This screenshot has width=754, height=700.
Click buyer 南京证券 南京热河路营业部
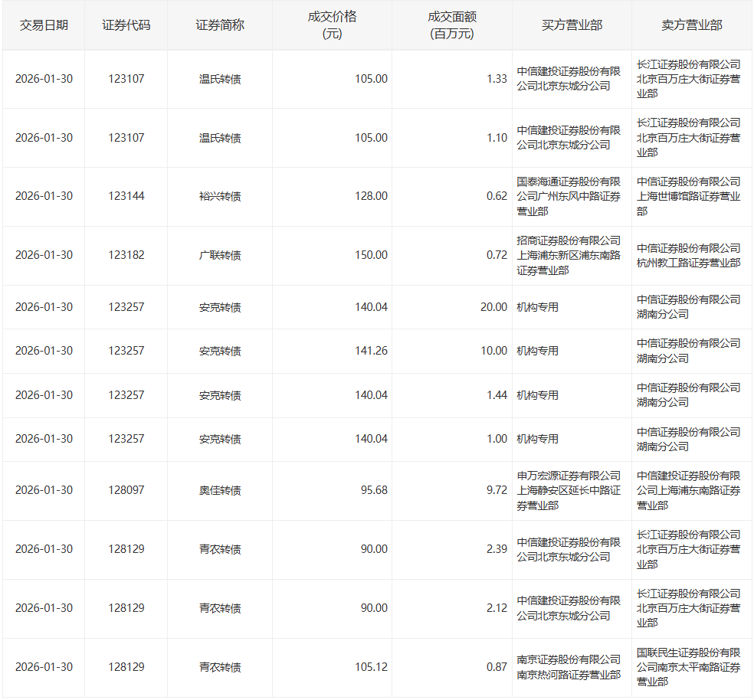pos(569,667)
